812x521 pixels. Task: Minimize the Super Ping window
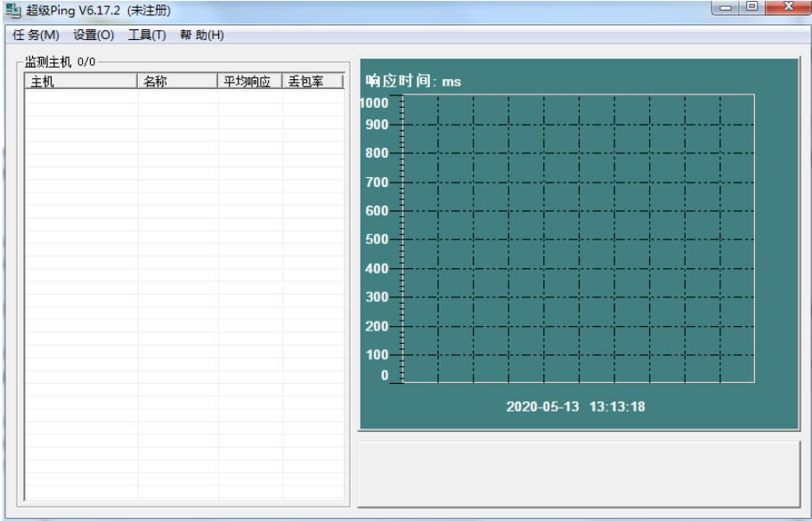coord(727,7)
